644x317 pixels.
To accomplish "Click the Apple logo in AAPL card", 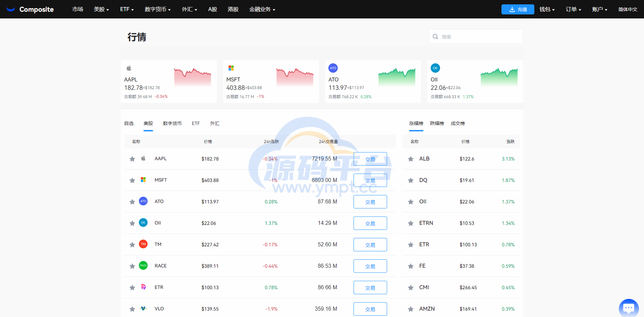I will 129,68.
